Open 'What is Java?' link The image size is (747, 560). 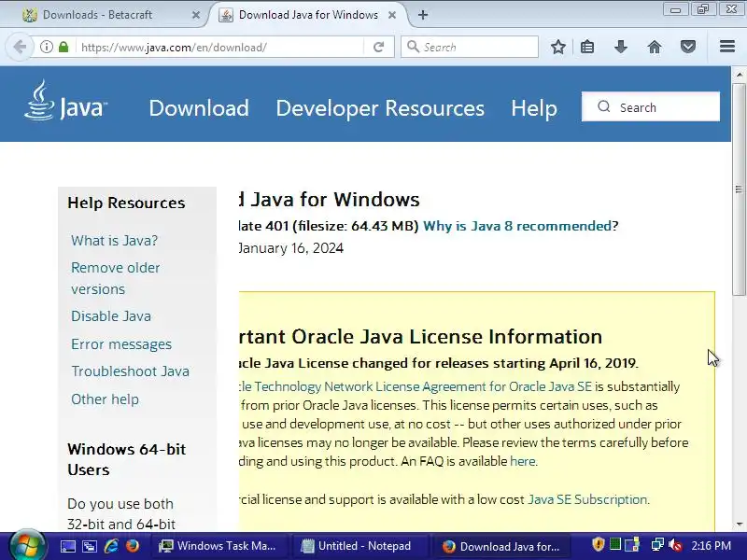[x=114, y=241]
